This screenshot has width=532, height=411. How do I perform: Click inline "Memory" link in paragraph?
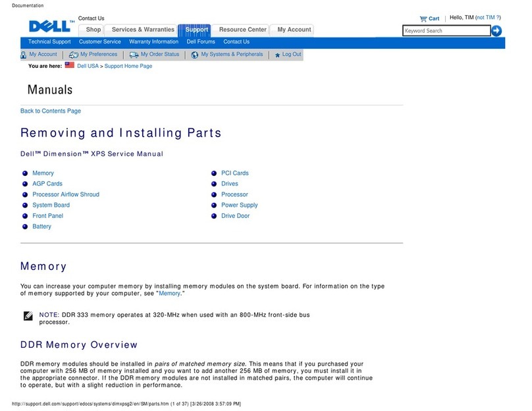[x=170, y=294]
